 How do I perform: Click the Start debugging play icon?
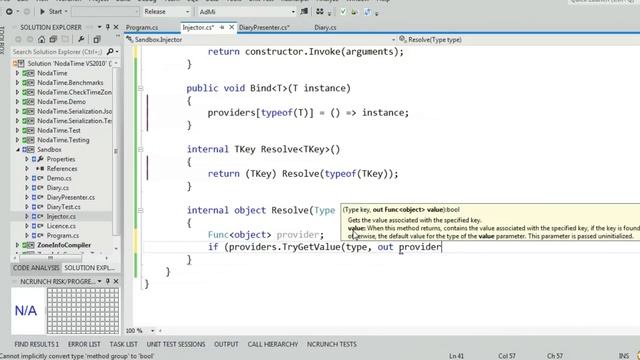coord(42,12)
